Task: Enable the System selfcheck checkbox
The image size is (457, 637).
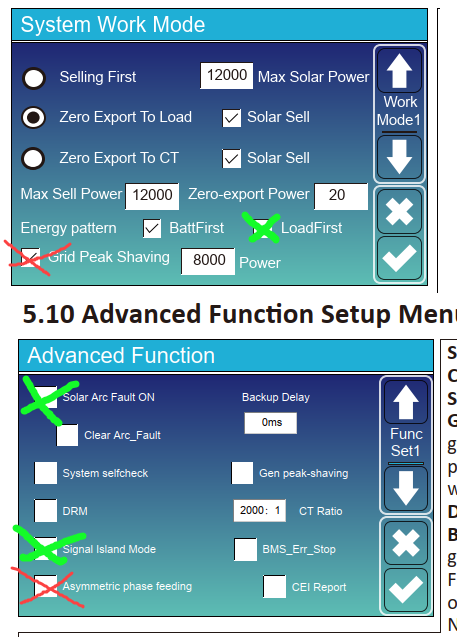Action: (45, 473)
